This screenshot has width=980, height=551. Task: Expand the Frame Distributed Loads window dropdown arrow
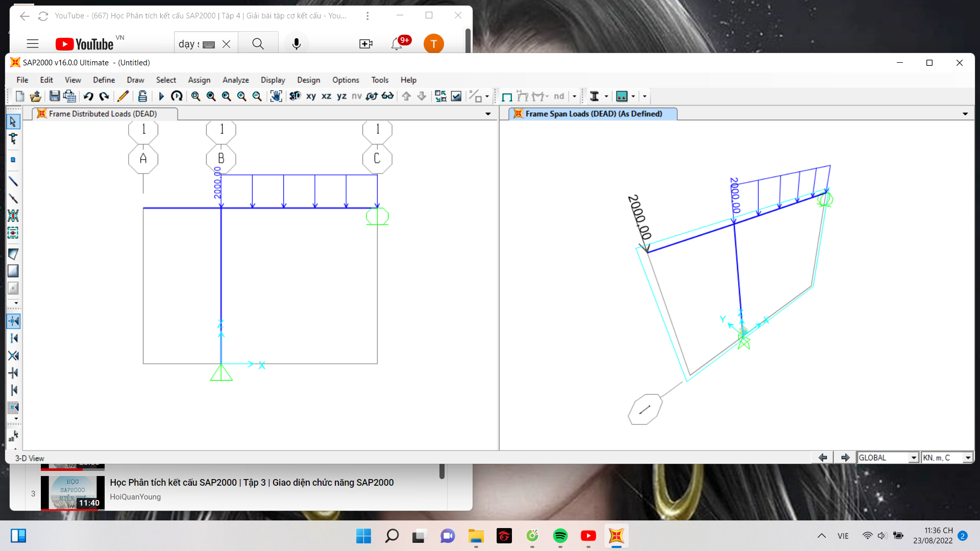488,114
